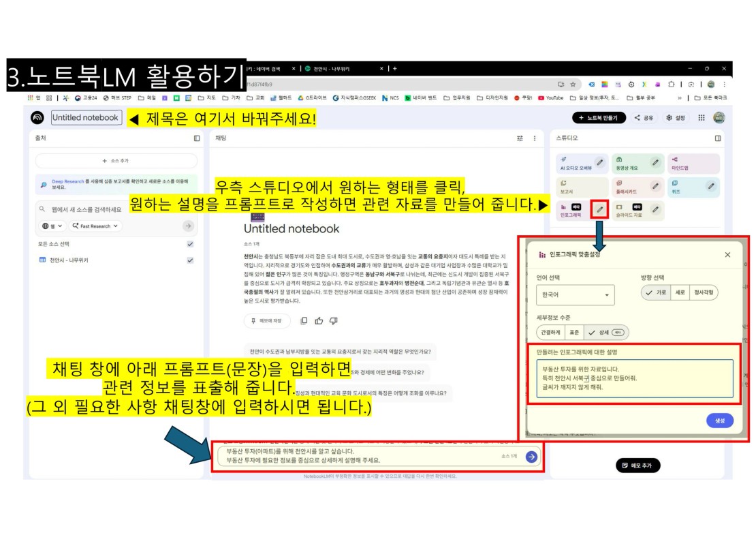Click 소스 추가 button
This screenshot has height=535, width=756.
click(x=116, y=161)
